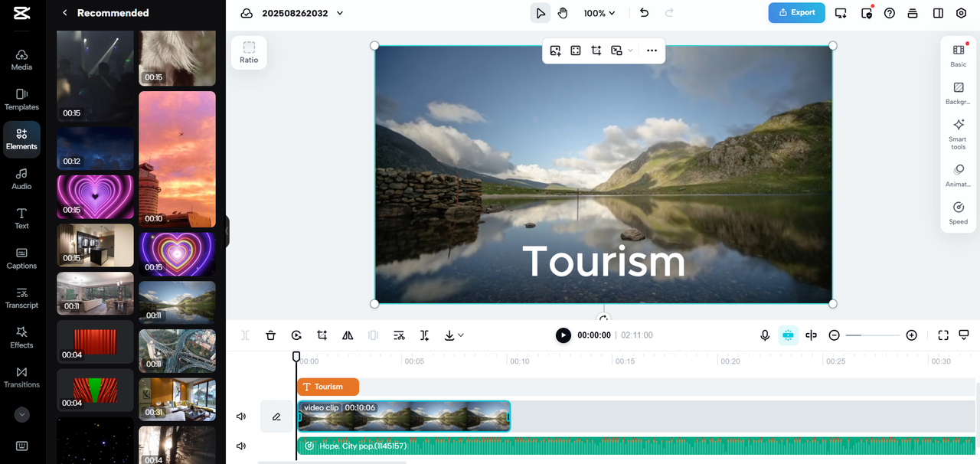The height and width of the screenshot is (464, 980).
Task: Open the Speed panel on right sidebar
Action: pyautogui.click(x=958, y=211)
